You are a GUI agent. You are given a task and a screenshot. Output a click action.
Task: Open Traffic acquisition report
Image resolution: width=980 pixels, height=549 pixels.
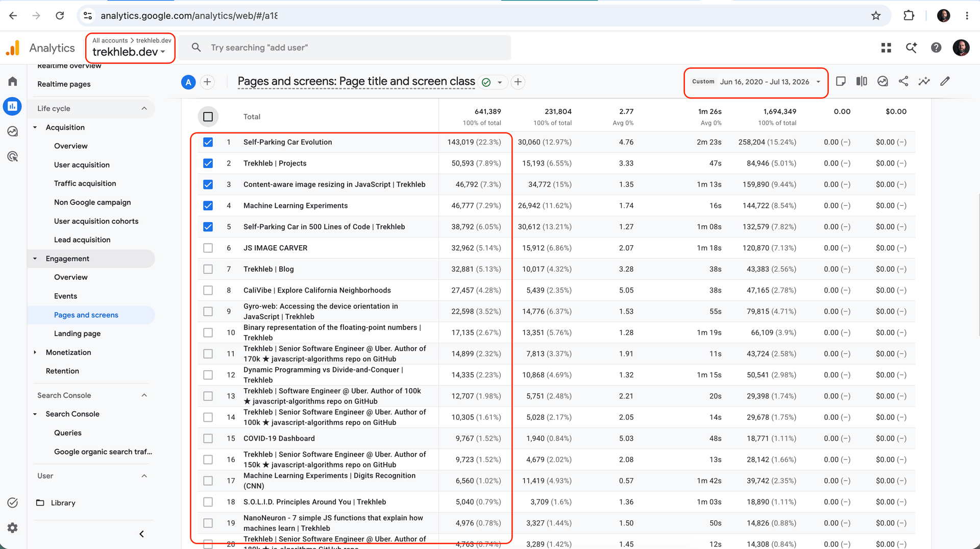(85, 183)
